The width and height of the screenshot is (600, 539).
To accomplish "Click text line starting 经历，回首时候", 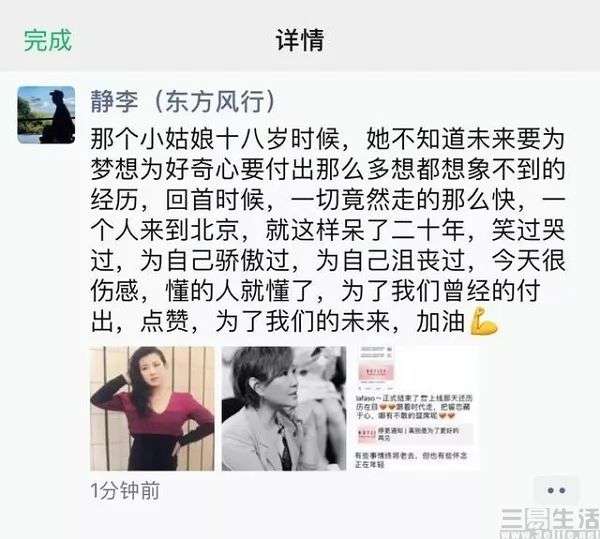I will coord(328,200).
